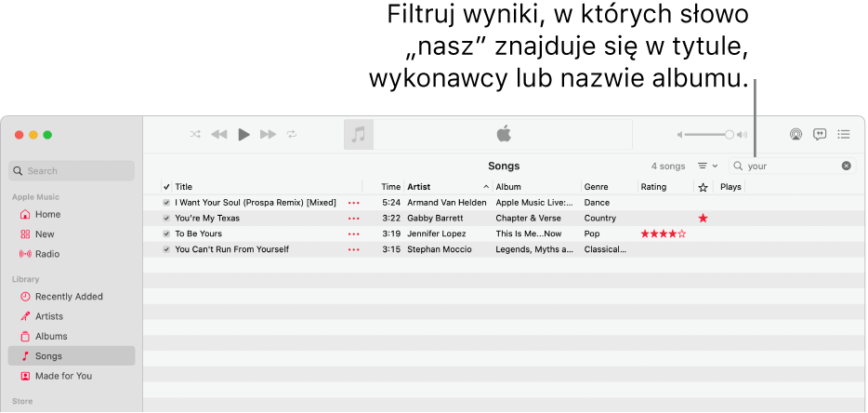Click the checkmark column header
The height and width of the screenshot is (413, 868).
[166, 187]
